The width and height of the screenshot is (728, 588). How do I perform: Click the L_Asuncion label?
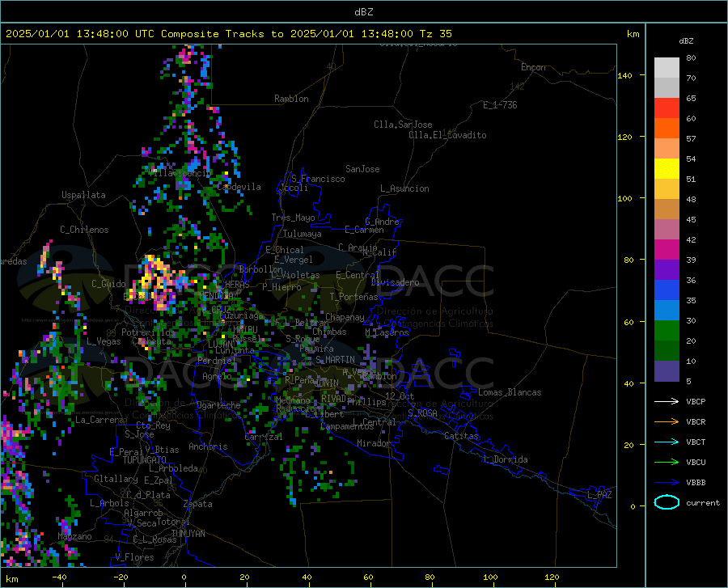click(x=404, y=188)
